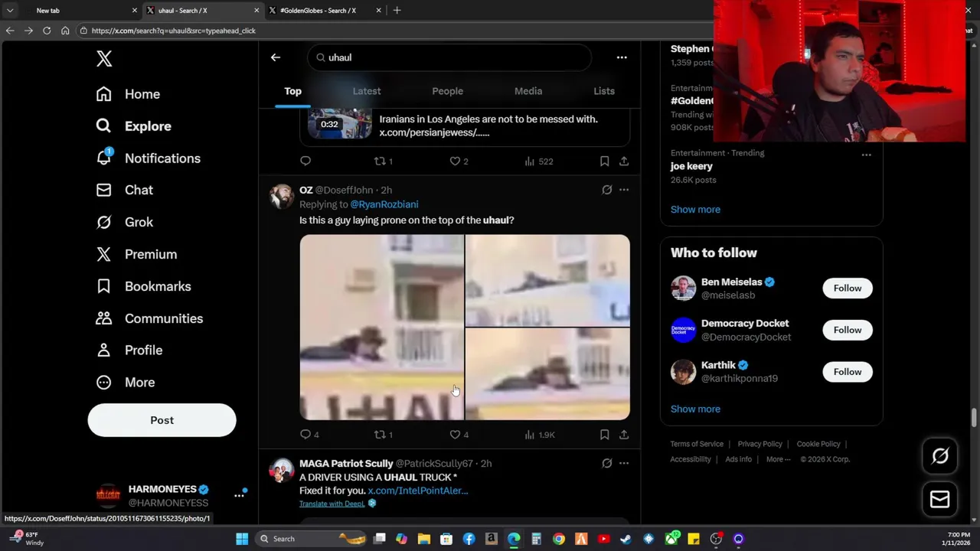Play the 0:32 video thumbnail
This screenshot has height=551, width=980.
tap(340, 123)
